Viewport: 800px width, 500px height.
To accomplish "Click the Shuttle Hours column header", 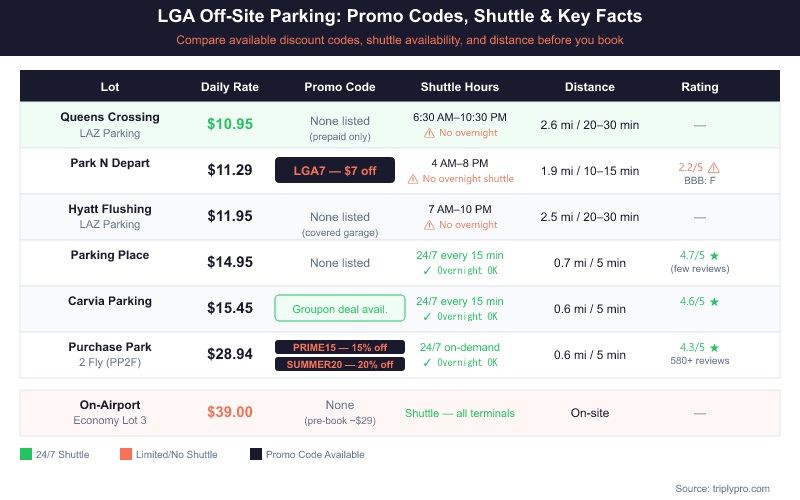I will pyautogui.click(x=460, y=87).
